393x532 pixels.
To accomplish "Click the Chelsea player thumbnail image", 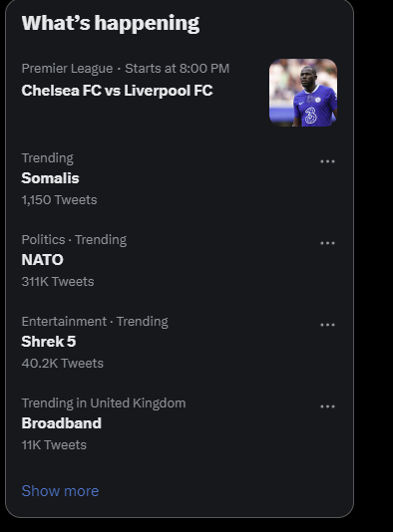I will (x=303, y=93).
